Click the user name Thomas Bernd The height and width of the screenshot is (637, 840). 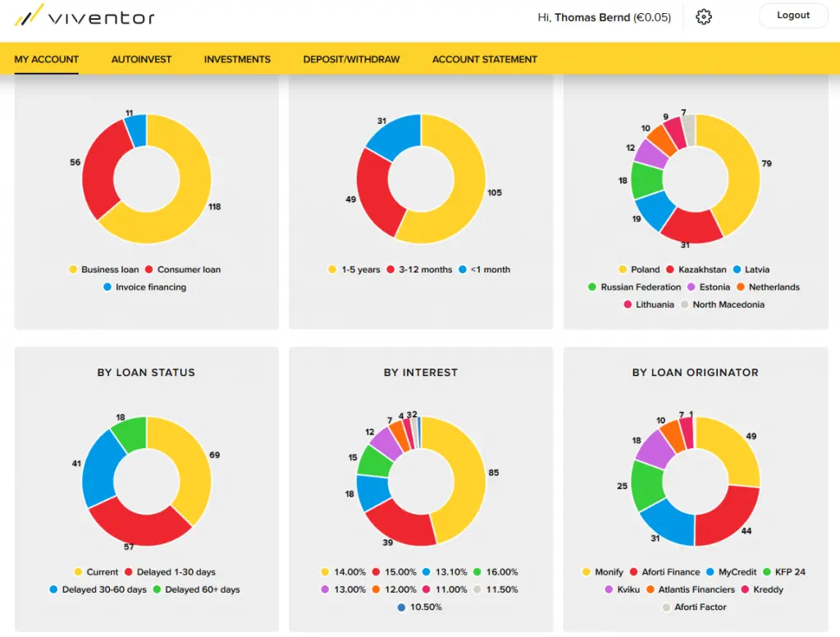592,18
